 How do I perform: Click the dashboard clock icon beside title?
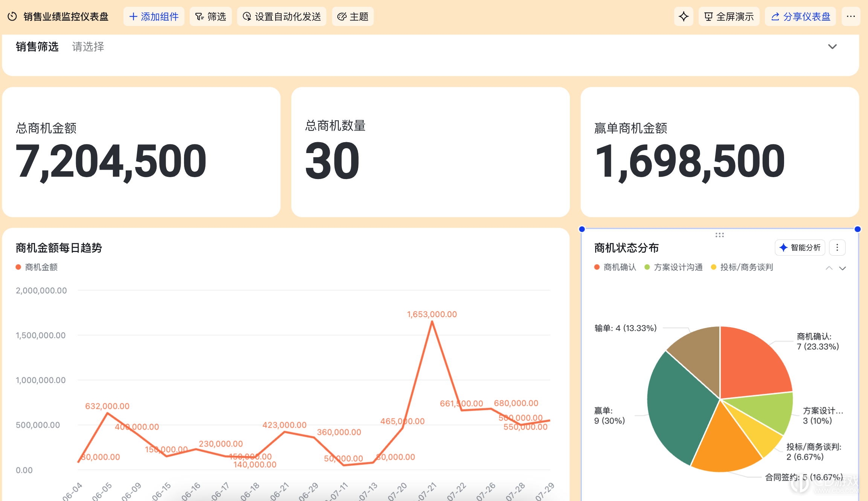pos(12,17)
